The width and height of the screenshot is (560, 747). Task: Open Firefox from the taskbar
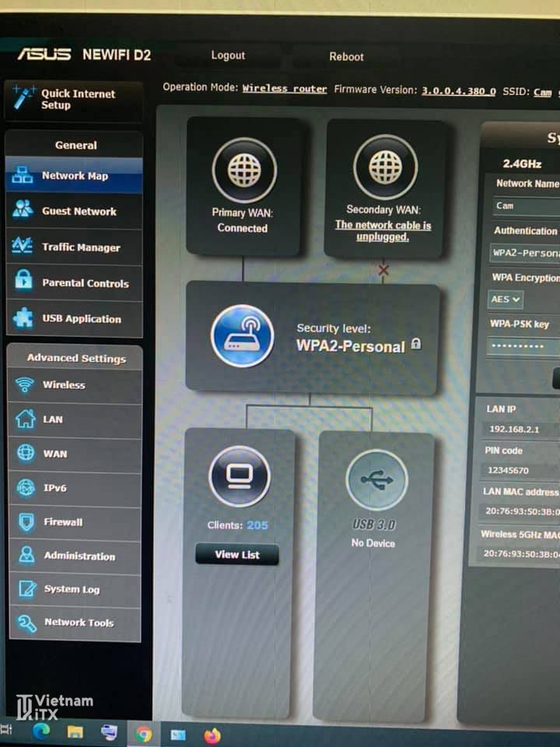212,734
